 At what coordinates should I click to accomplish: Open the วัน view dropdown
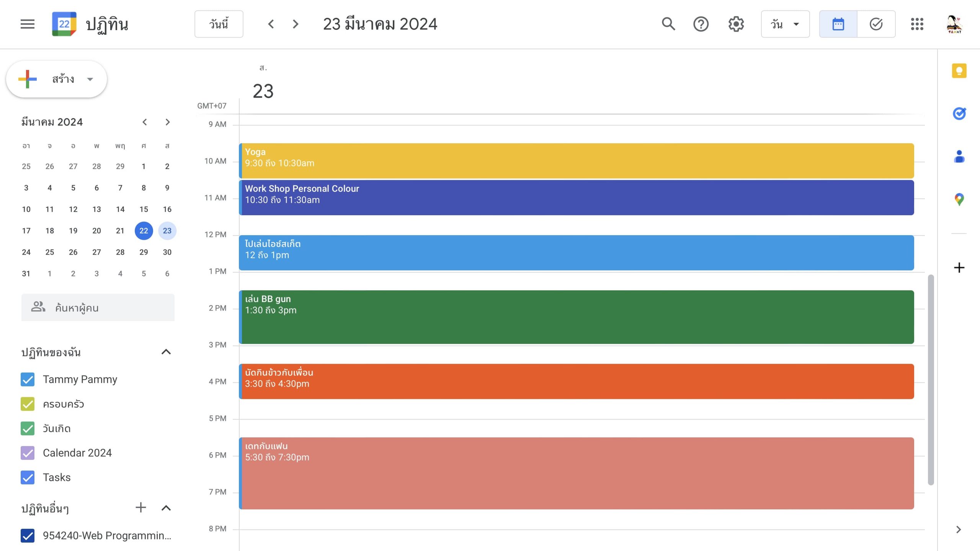pos(785,24)
